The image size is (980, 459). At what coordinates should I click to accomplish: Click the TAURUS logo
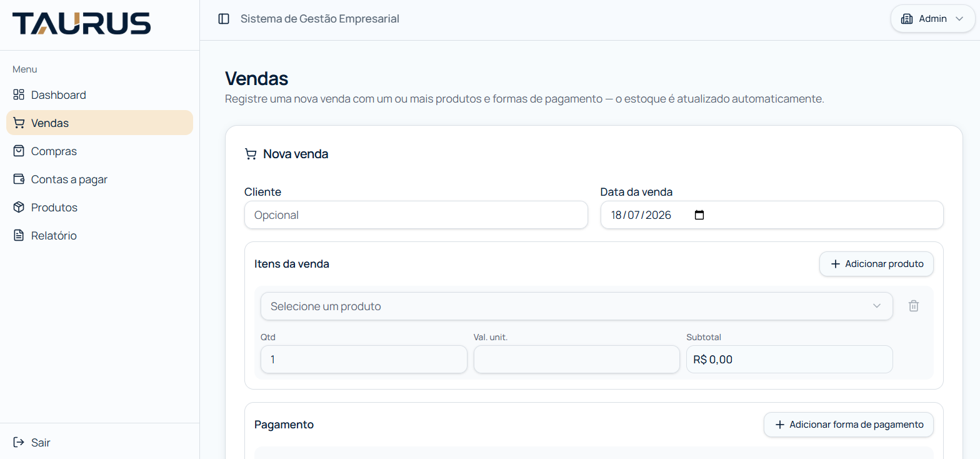pos(82,23)
